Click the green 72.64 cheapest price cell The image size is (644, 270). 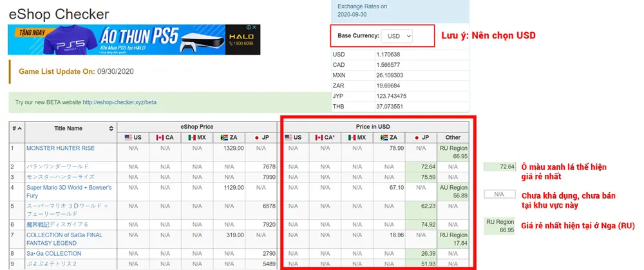tap(420, 166)
